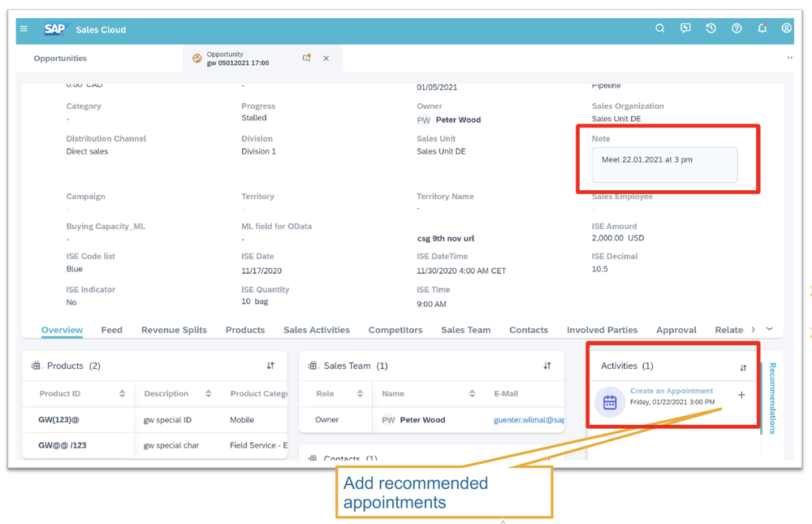
Task: Open the feedback chat icon
Action: [685, 28]
